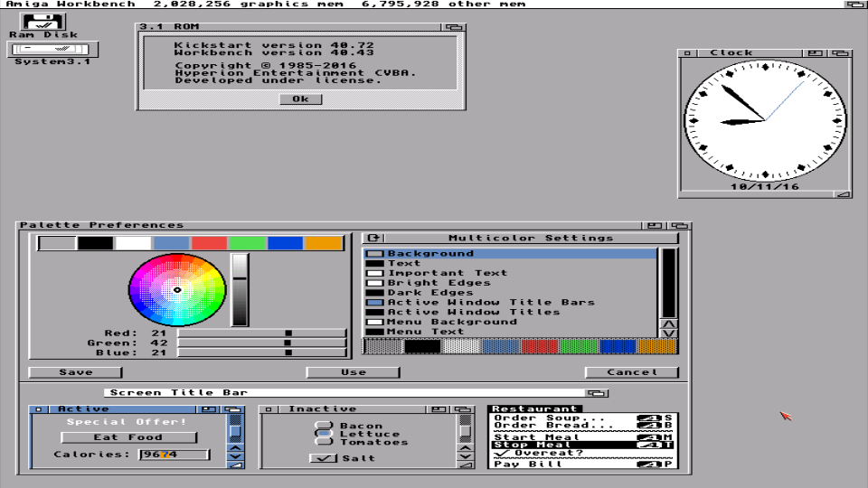
Task: Click the screen depth gadget in title bar
Action: pyautogui.click(x=855, y=5)
